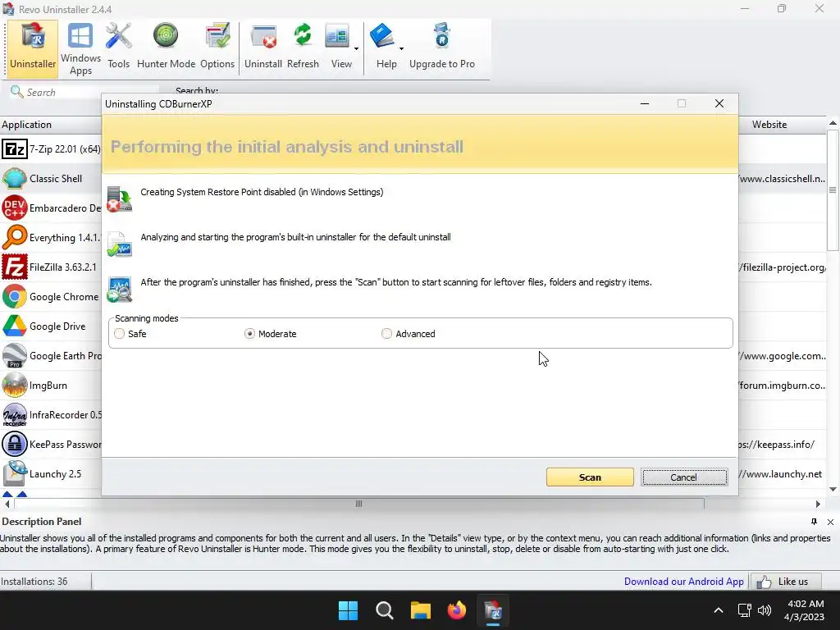Select the Google Chrome icon
This screenshot has height=630, width=840.
pos(15,296)
